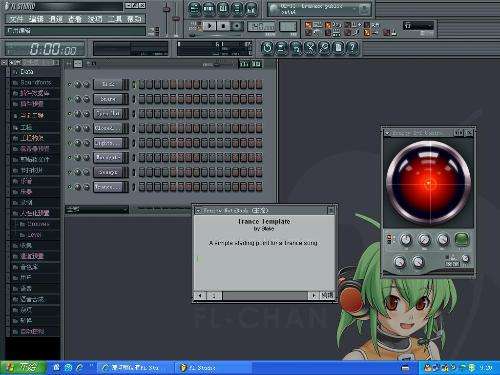
Task: Show the browser via round shortcut button
Action: coord(237,9)
